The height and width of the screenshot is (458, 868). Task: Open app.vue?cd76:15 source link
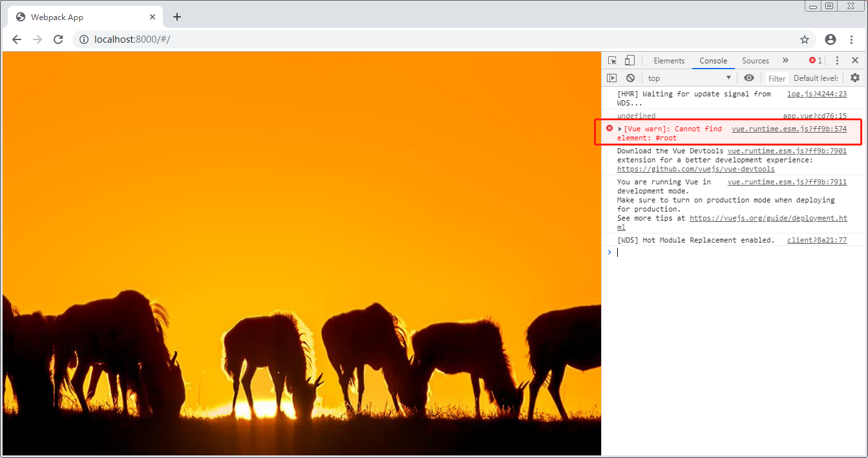pos(815,116)
